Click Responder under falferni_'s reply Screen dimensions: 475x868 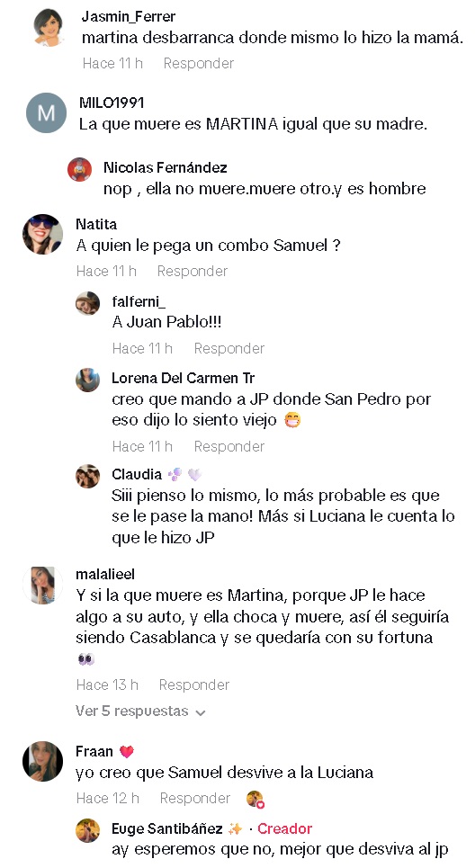229,349
